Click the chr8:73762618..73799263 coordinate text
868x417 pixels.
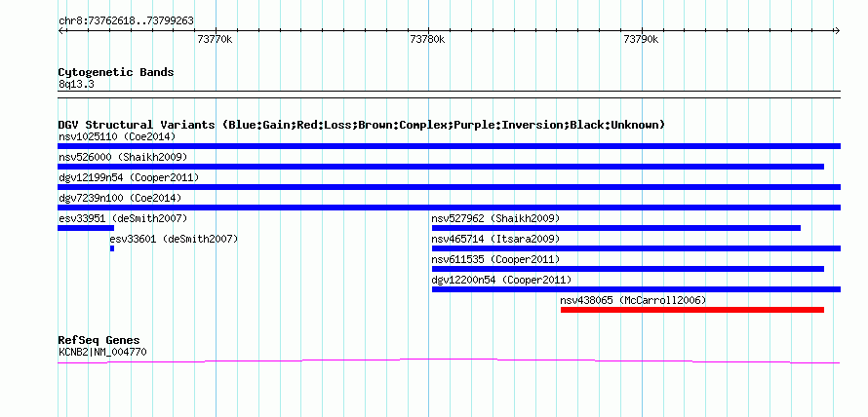[x=126, y=21]
